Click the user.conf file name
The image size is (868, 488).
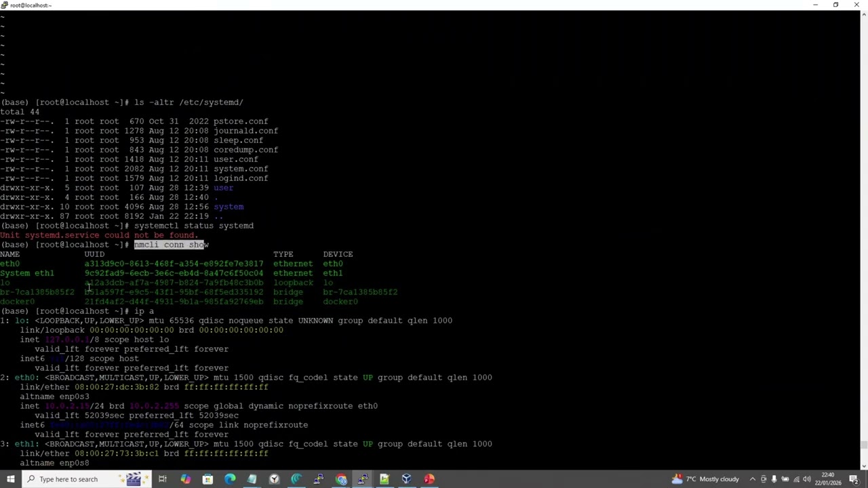point(236,159)
